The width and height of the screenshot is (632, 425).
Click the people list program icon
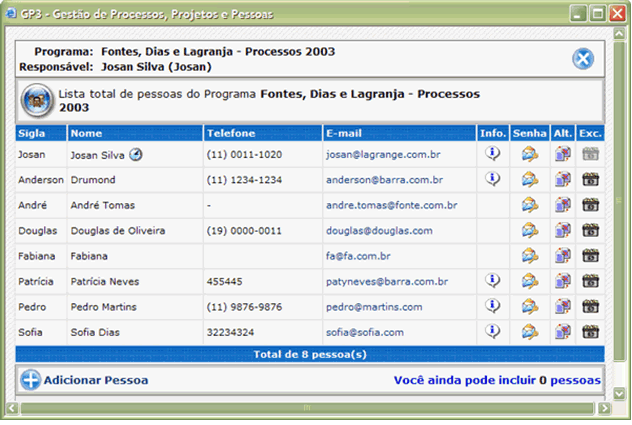pos(37,100)
